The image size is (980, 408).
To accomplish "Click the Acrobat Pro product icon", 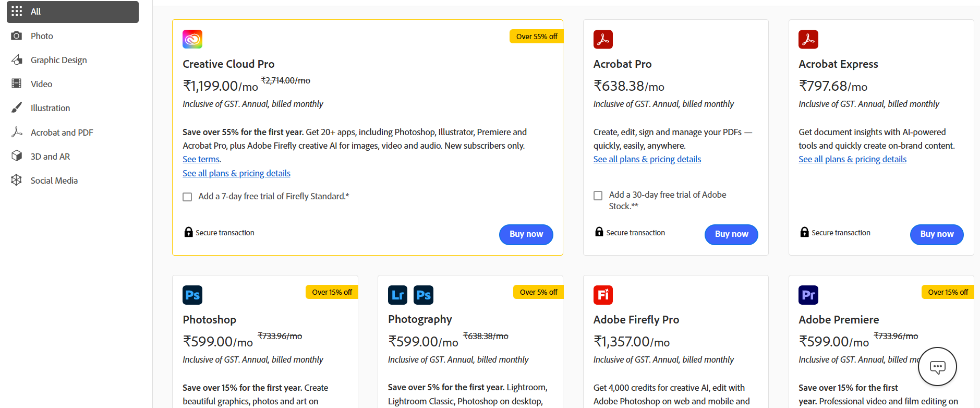I will click(x=603, y=39).
